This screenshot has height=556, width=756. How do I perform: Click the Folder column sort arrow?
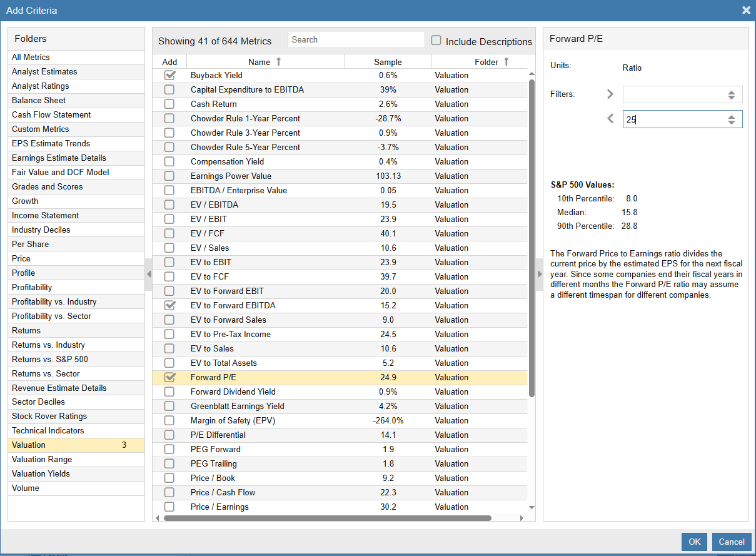[507, 61]
